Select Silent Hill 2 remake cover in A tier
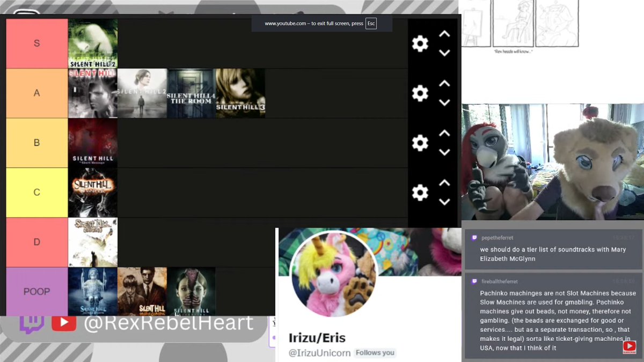 pos(142,93)
